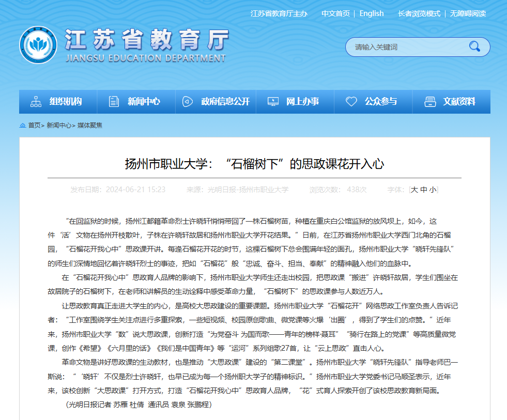Viewport: 507px width, 420px height.
Task: Click the 组织机构 org-chart icon
Action: click(36, 102)
